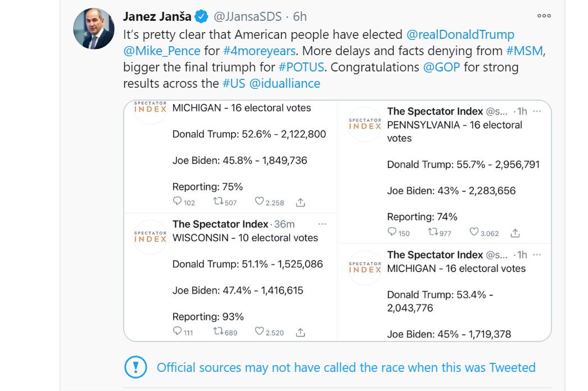588x391 pixels.
Task: Click the retweet icon on Pennsylvania tweet
Action: [433, 232]
